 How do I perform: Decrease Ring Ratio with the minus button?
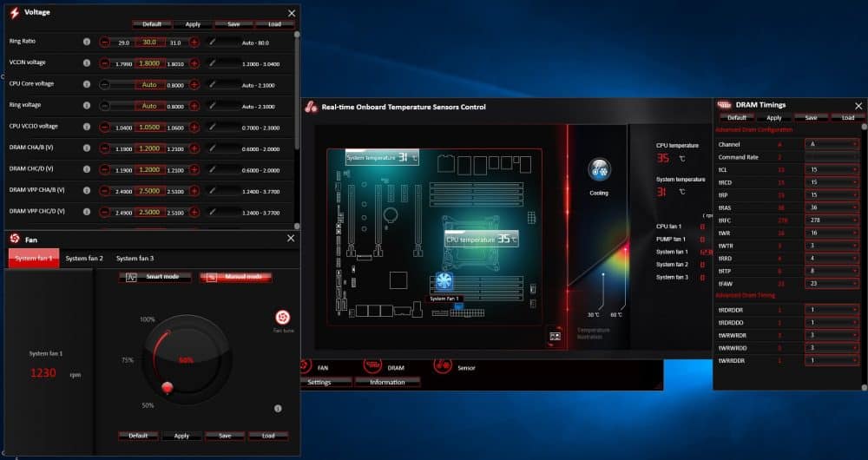(x=105, y=42)
